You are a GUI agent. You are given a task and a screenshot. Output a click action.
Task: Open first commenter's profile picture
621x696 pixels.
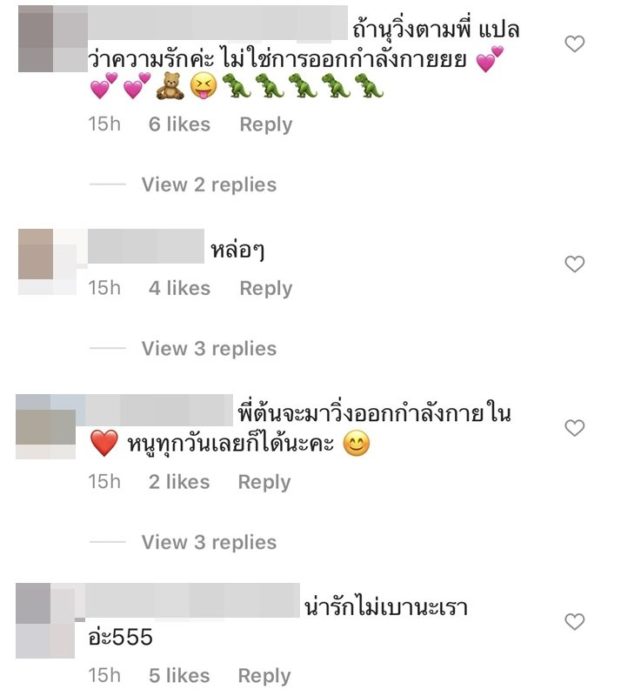pos(52,39)
